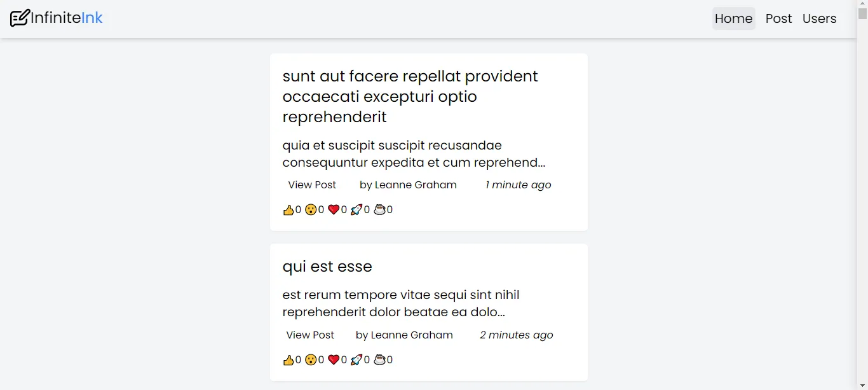Screen dimensions: 868x390
Task: Add heart reaction to 'qui est esse' post
Action: coord(337,360)
